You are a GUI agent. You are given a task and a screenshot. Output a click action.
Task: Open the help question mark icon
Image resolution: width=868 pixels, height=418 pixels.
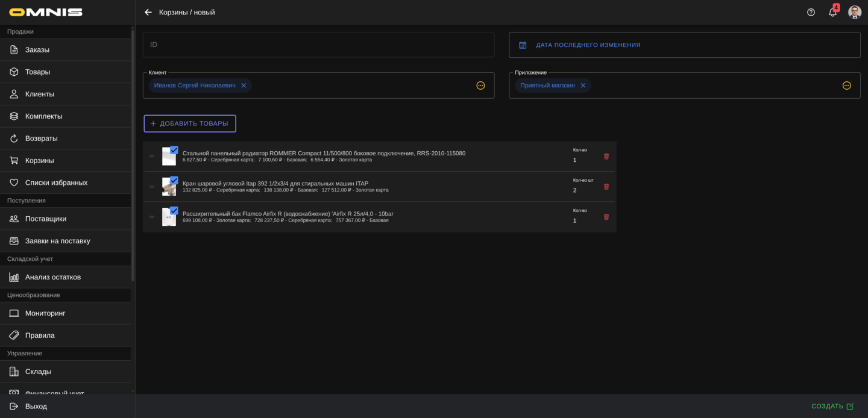coord(811,12)
